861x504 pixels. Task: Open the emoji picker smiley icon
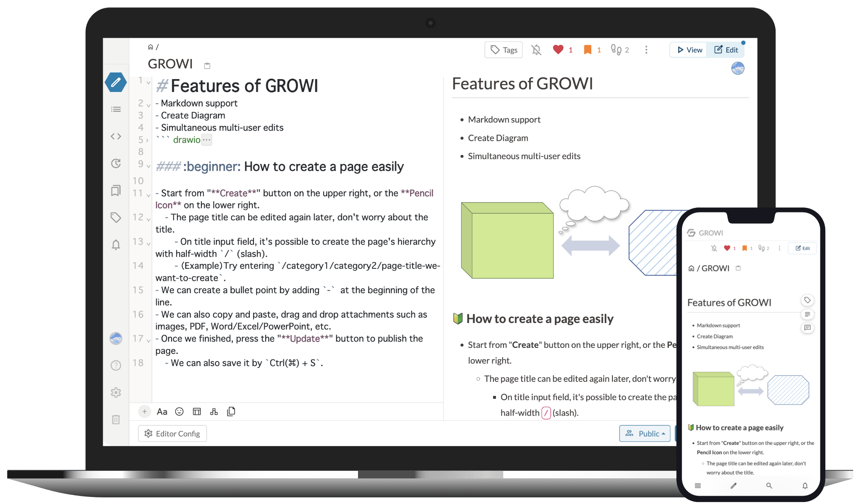179,411
